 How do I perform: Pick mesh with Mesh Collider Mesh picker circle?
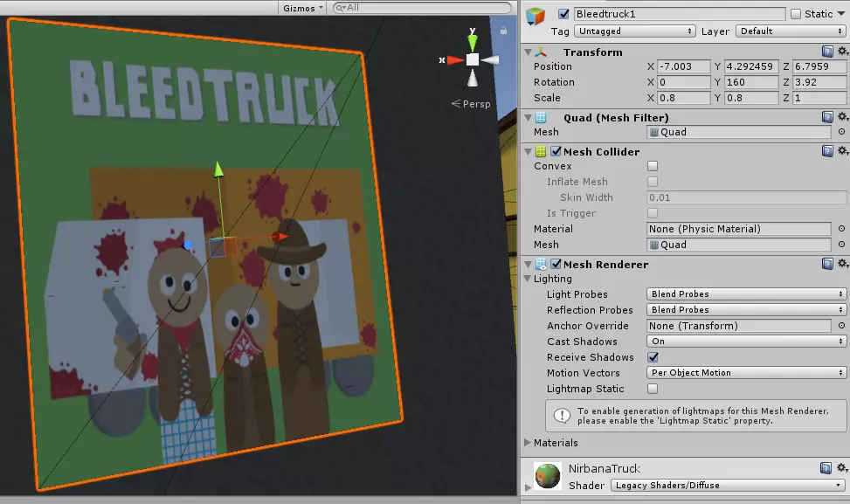coord(841,245)
